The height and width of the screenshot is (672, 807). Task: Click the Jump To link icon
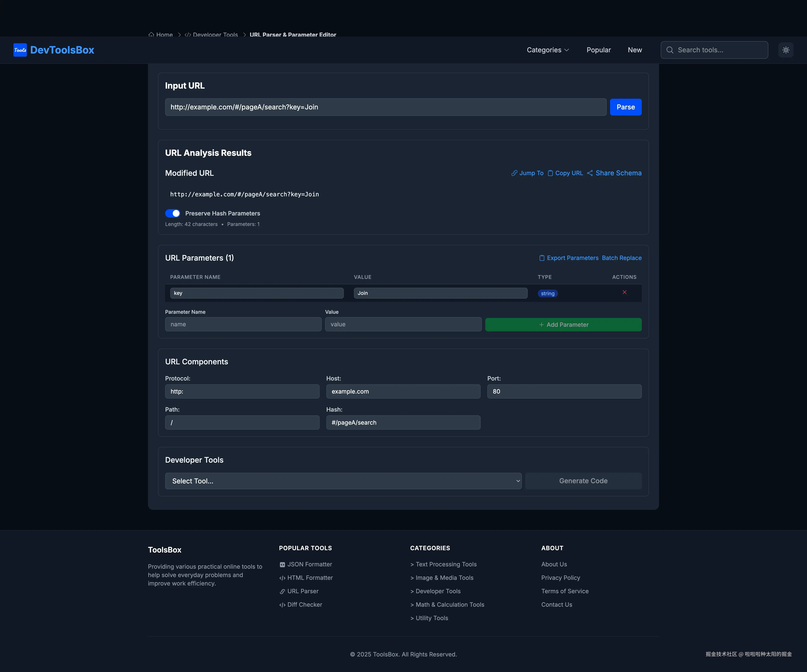[x=514, y=173]
